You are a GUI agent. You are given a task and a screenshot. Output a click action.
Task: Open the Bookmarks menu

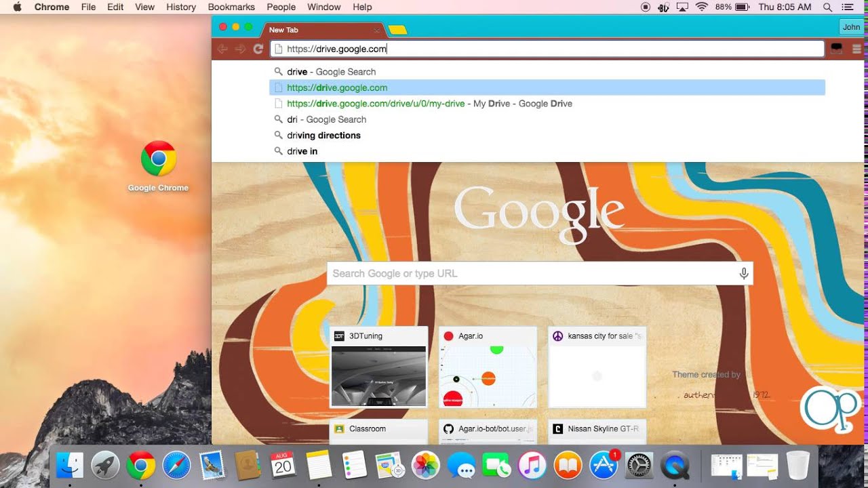pyautogui.click(x=231, y=7)
